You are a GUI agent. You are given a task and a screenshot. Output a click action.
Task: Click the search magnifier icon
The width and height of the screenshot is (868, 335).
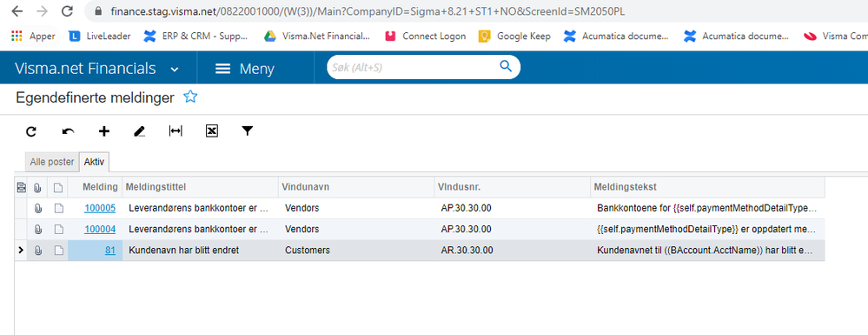click(x=506, y=66)
